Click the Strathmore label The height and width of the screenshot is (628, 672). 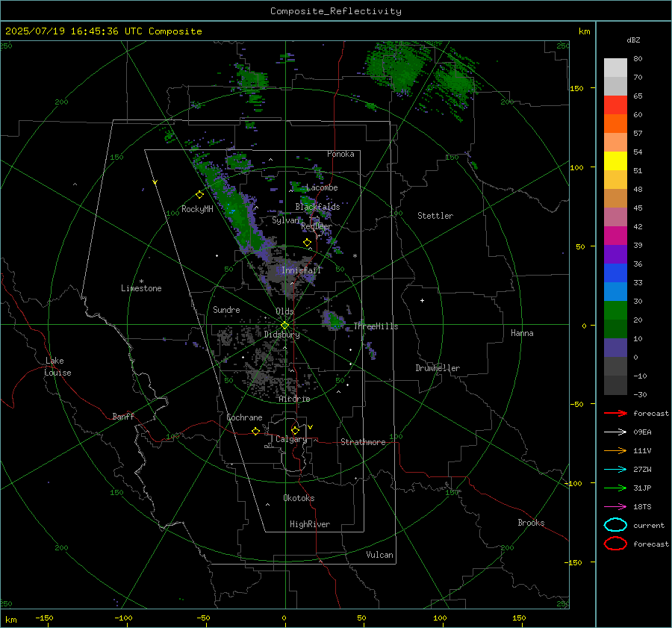pyautogui.click(x=363, y=442)
